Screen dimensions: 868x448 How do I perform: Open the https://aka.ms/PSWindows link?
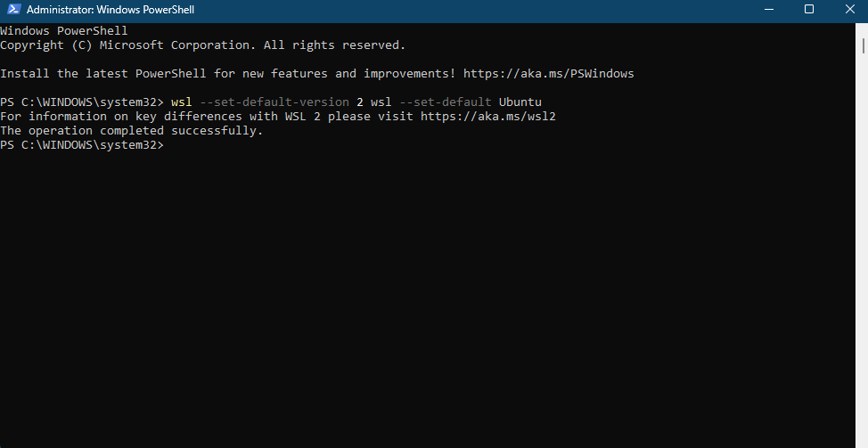pyautogui.click(x=549, y=74)
